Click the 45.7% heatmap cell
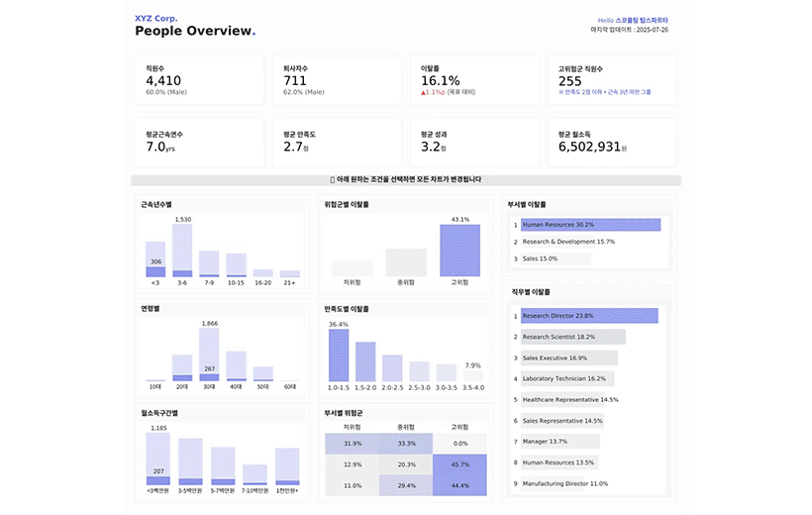This screenshot has height=515, width=812. (459, 464)
